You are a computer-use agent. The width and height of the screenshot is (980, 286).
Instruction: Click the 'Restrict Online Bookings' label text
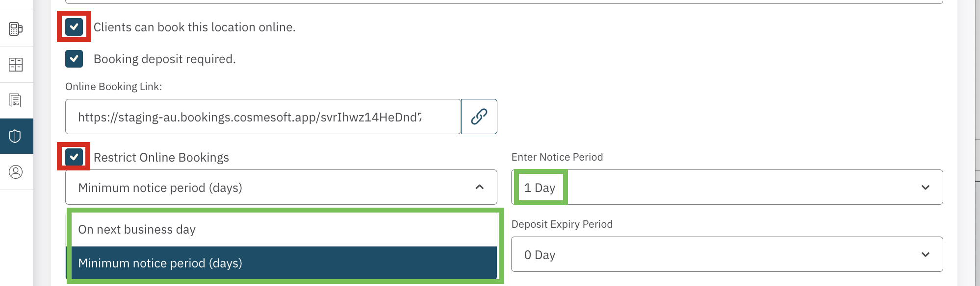click(x=161, y=157)
